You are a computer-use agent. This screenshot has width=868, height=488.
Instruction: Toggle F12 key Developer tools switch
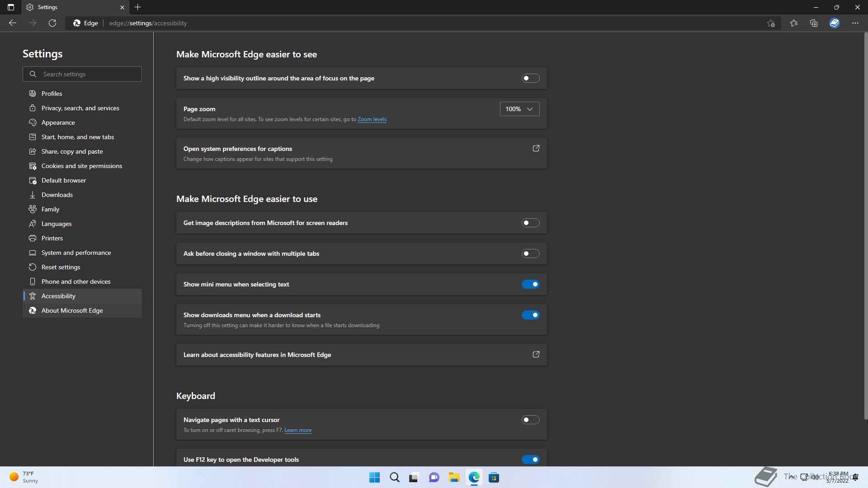[530, 460]
